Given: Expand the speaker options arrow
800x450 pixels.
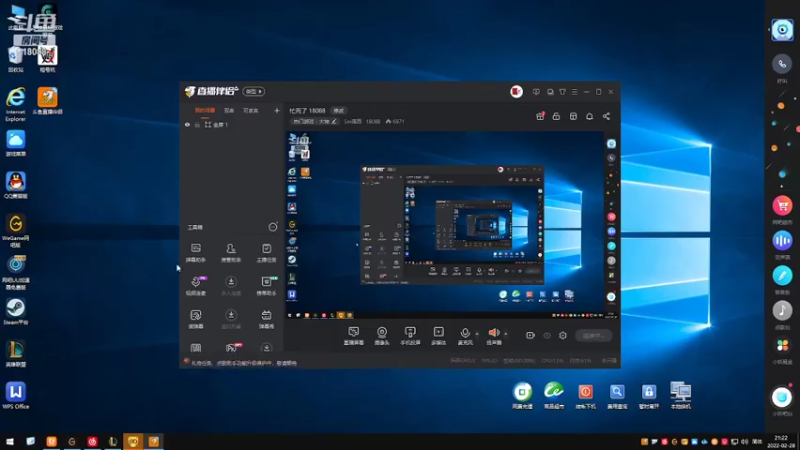Looking at the screenshot, I should tap(505, 333).
